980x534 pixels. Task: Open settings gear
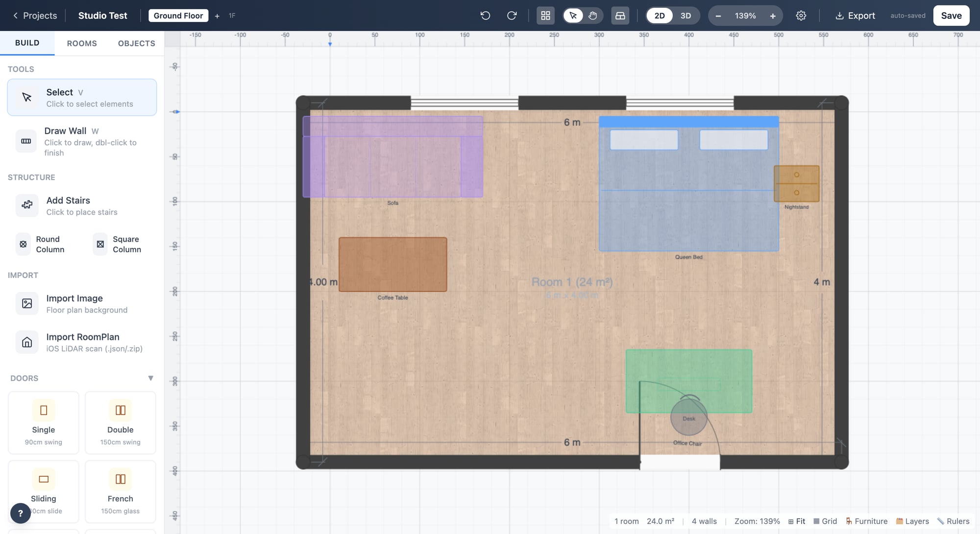(801, 16)
